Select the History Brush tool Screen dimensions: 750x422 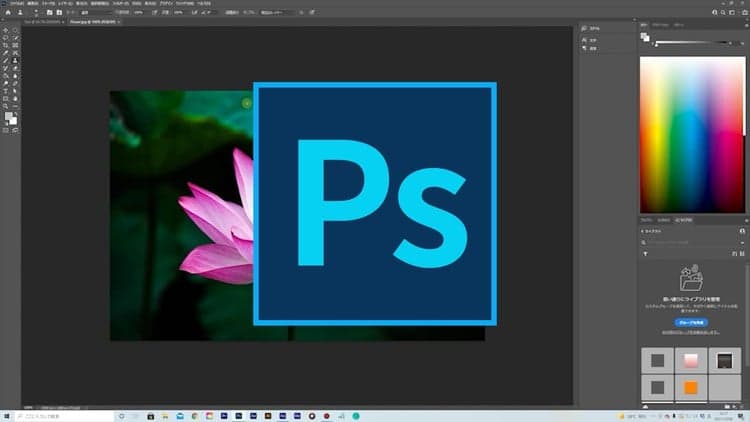click(x=6, y=68)
